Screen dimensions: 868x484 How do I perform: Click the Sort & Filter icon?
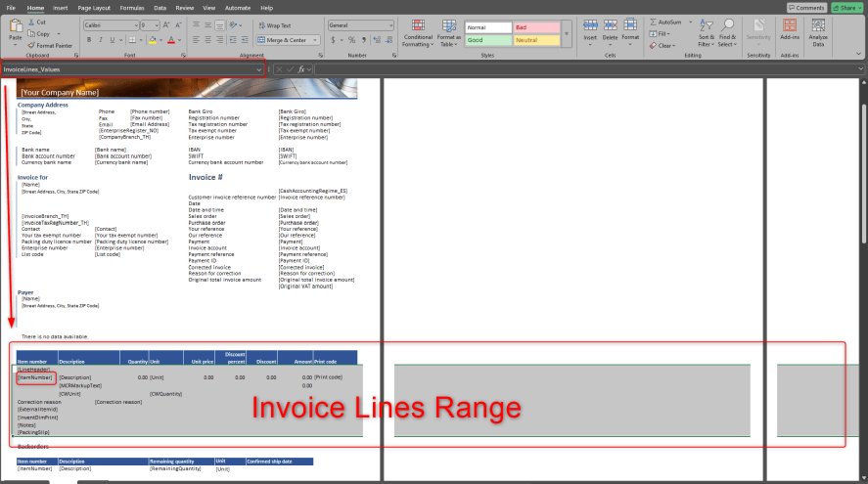coord(706,32)
